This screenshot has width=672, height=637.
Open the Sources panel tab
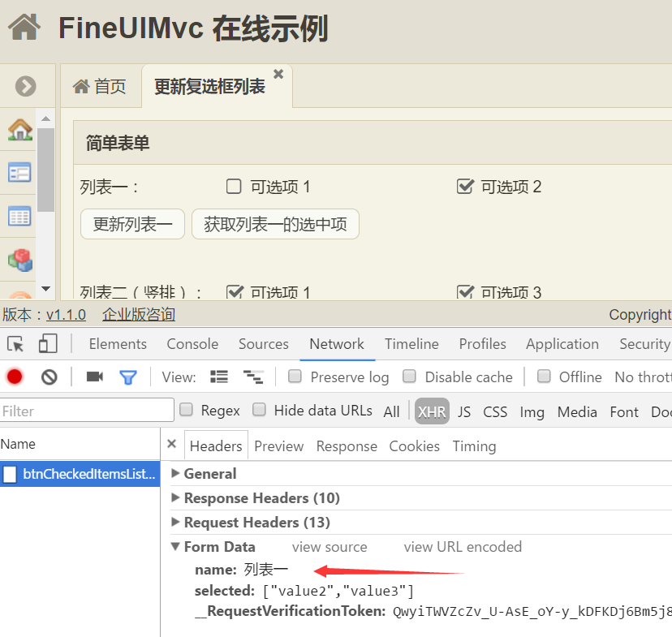click(264, 344)
